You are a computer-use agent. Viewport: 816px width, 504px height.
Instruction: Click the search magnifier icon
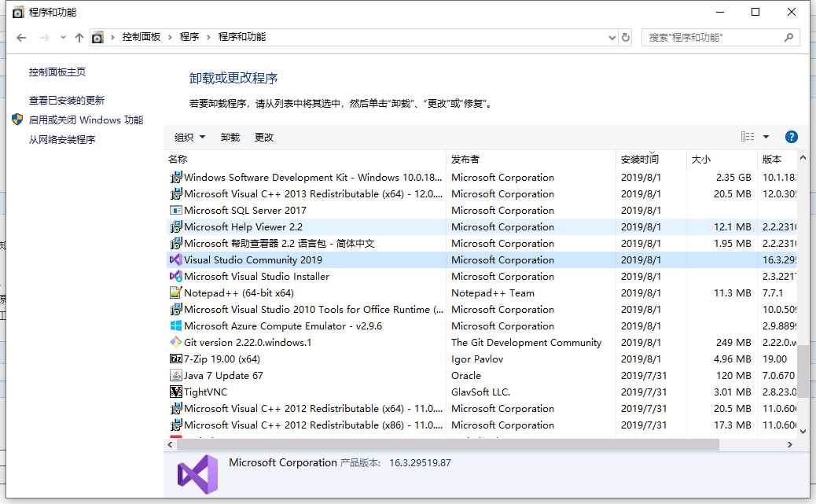pyautogui.click(x=789, y=38)
